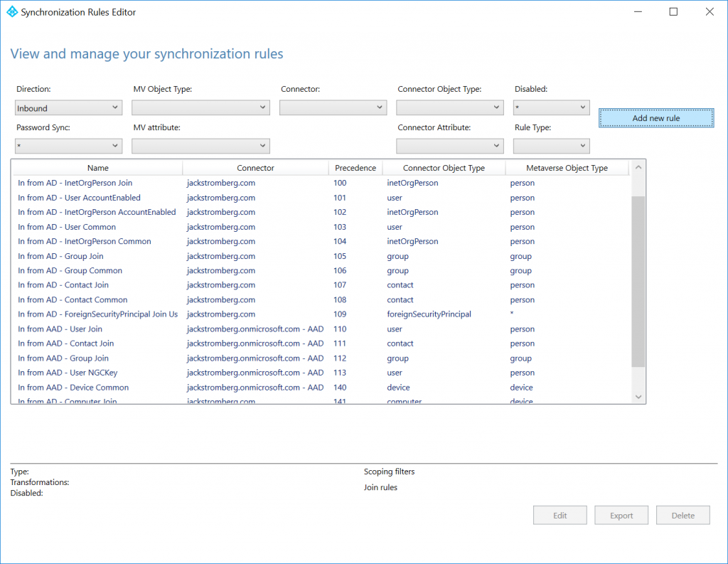Click the vertical scrollbar thumb in rules list
This screenshot has width=728, height=564.
coord(638,282)
